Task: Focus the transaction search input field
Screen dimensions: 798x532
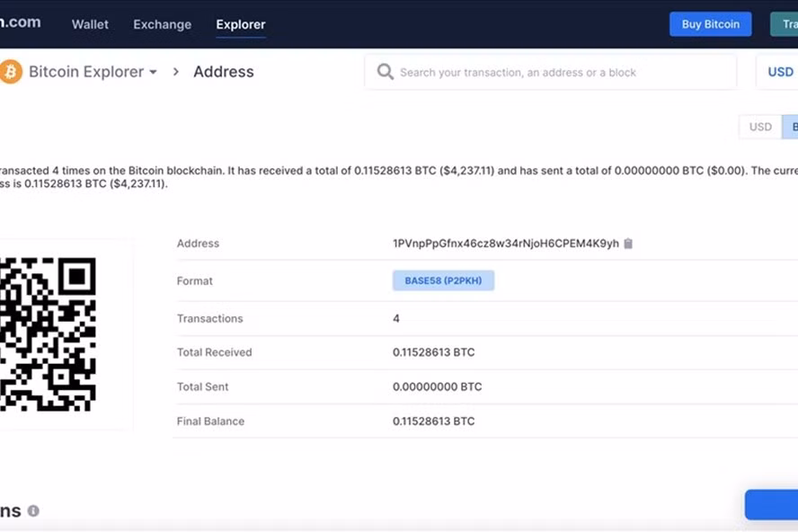Action: point(551,72)
